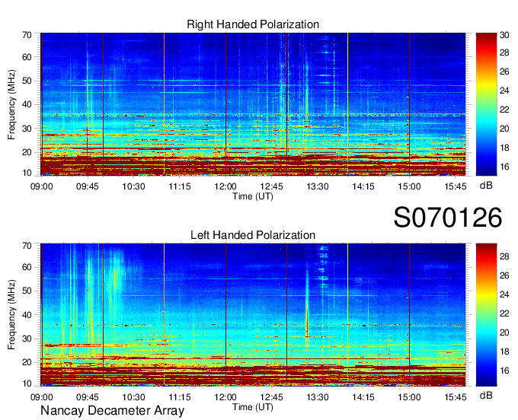518x420 pixels.
Task: Click 10:30 on the Left Handed time axis
Action: [x=133, y=397]
